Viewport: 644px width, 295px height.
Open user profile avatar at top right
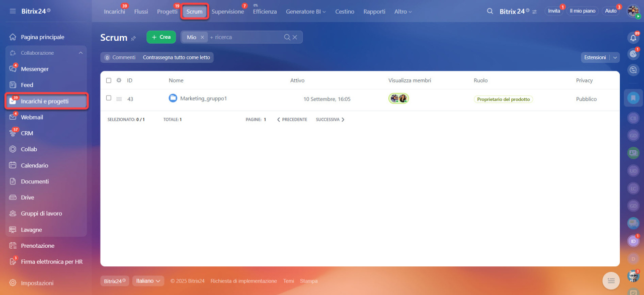(633, 11)
